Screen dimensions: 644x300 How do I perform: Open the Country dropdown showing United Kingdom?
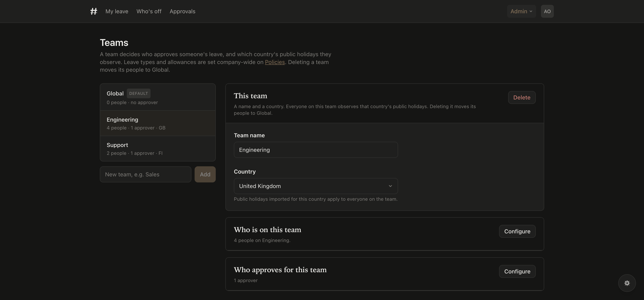316,186
